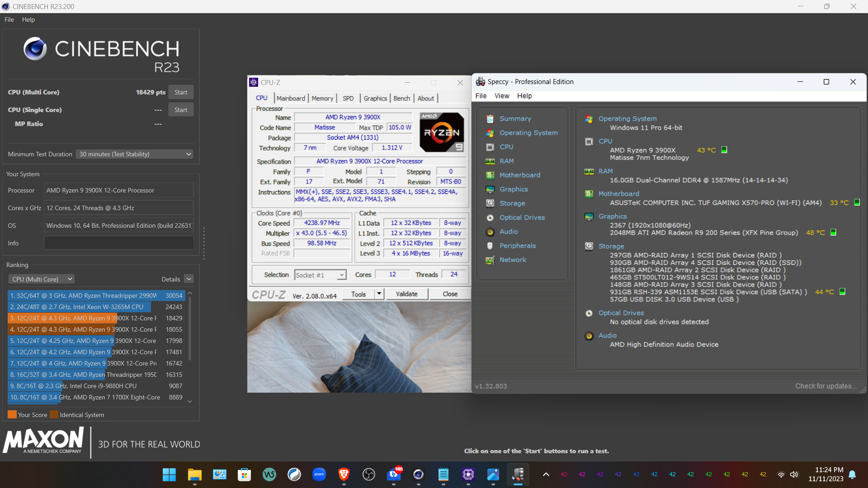Switch to Mainboard tab in CPU-Z
868x488 pixels.
291,98
